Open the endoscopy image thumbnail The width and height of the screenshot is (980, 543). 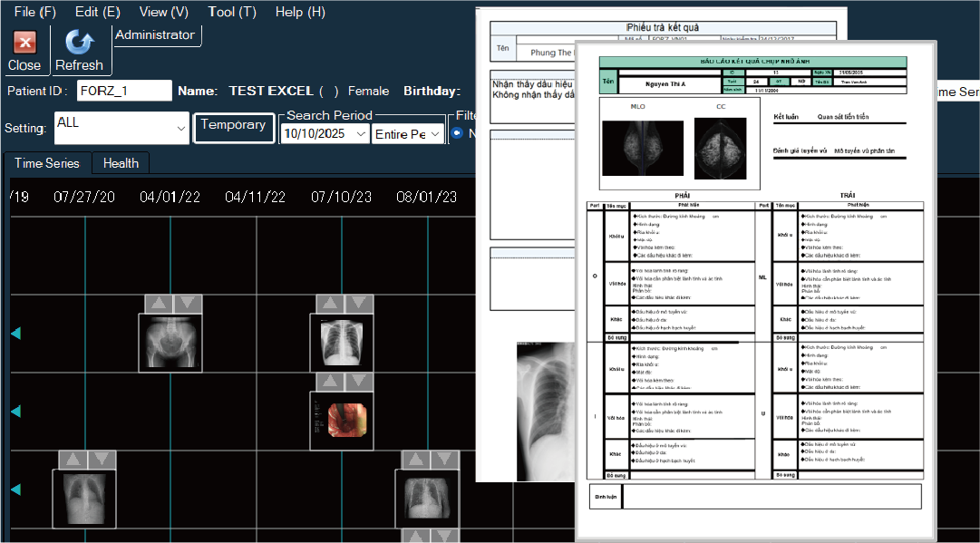pos(342,421)
